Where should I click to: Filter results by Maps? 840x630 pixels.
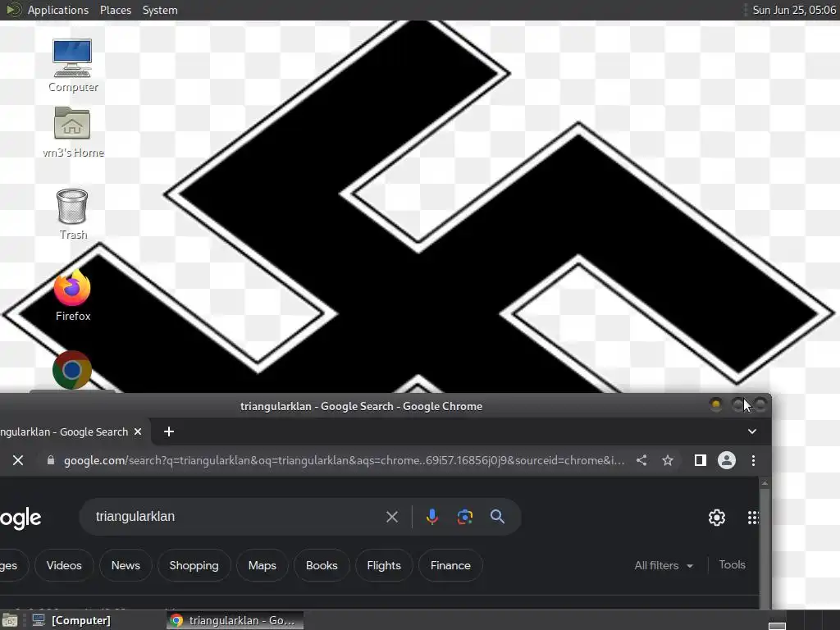pyautogui.click(x=262, y=565)
